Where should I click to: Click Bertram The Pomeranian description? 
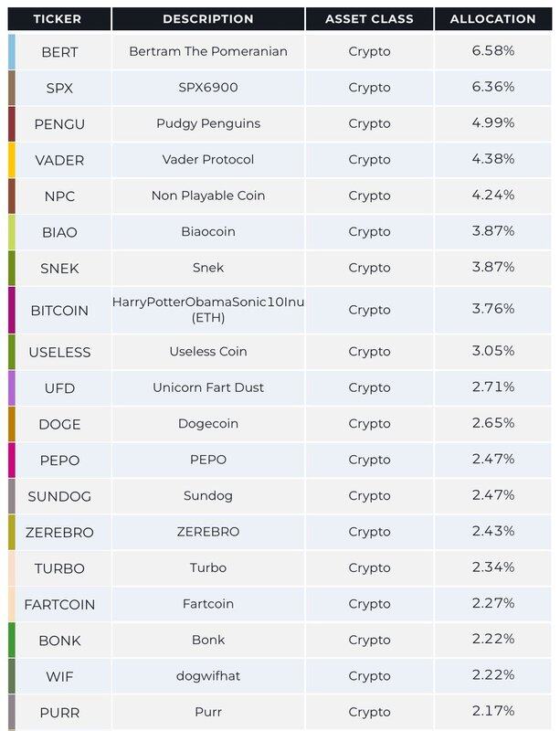[x=208, y=51]
